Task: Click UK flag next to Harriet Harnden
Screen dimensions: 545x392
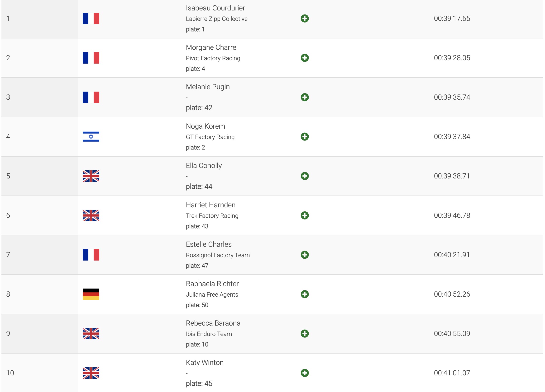Action: (x=91, y=215)
